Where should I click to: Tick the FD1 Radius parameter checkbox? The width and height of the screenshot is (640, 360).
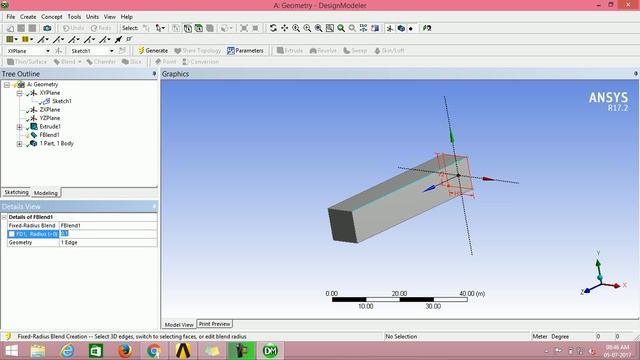[x=11, y=234]
